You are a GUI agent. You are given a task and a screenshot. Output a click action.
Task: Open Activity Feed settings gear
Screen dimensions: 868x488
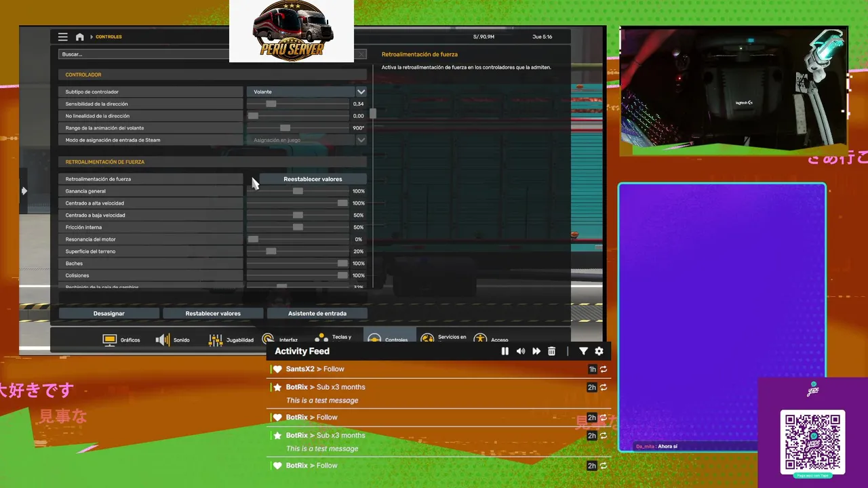point(599,351)
